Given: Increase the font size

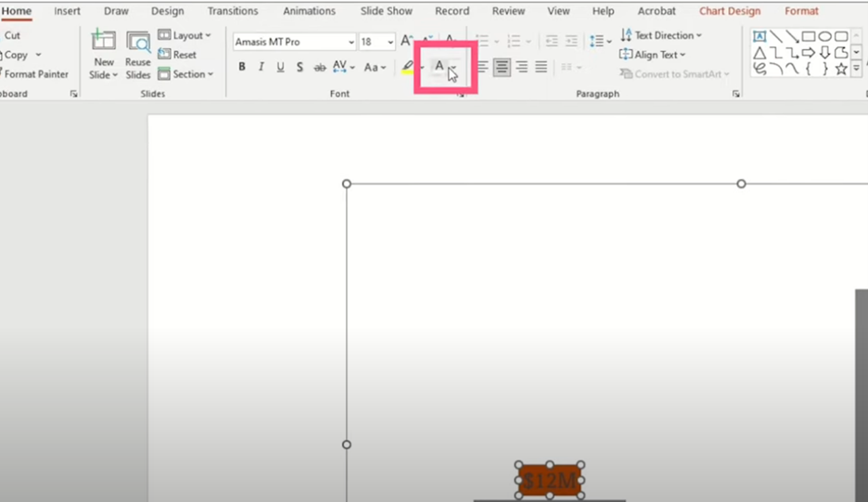Looking at the screenshot, I should [x=407, y=42].
